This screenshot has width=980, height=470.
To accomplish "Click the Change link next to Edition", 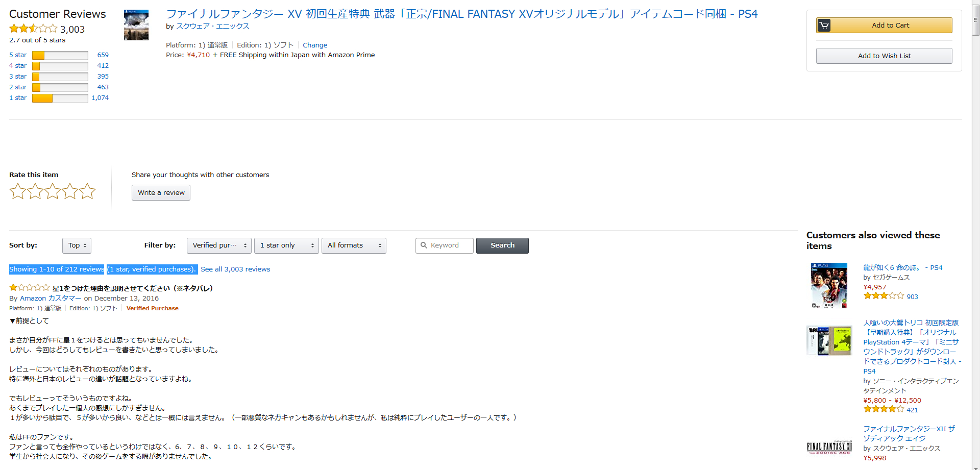I will [315, 45].
